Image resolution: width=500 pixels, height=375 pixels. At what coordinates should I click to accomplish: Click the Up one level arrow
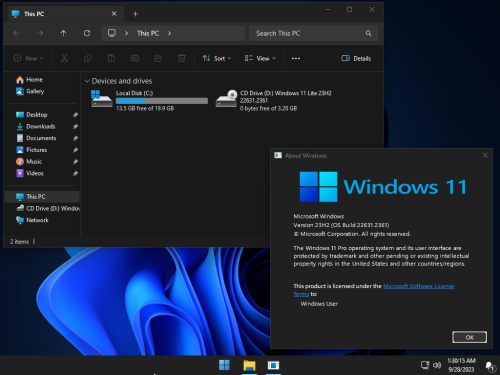pyautogui.click(x=63, y=33)
